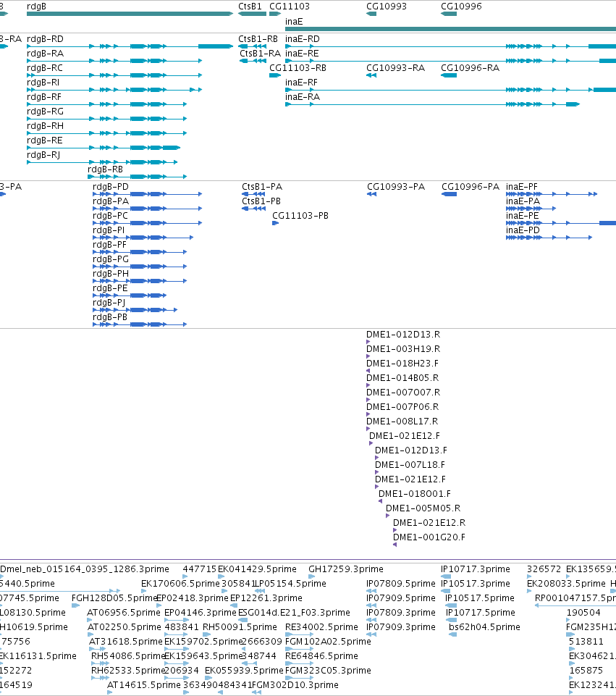This screenshot has height=696, width=616.
Task: Click the rdgB-RI transcript label
Action: coord(43,82)
